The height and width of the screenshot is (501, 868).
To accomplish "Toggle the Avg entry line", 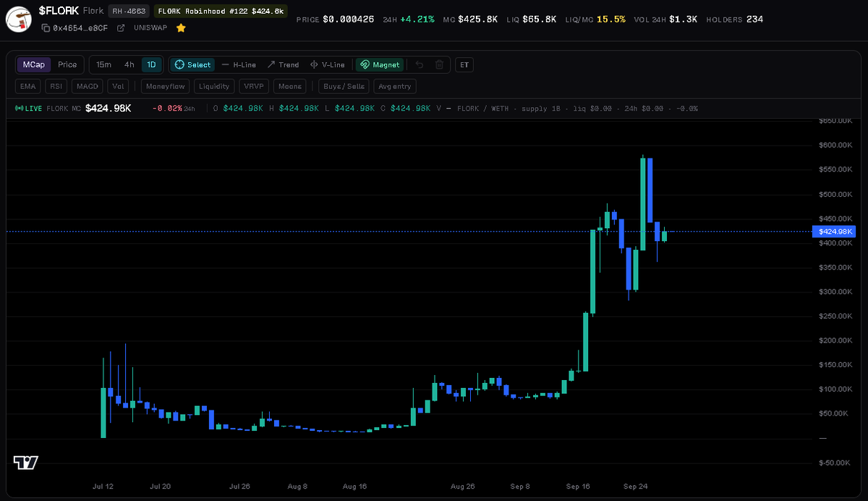I will click(x=394, y=86).
